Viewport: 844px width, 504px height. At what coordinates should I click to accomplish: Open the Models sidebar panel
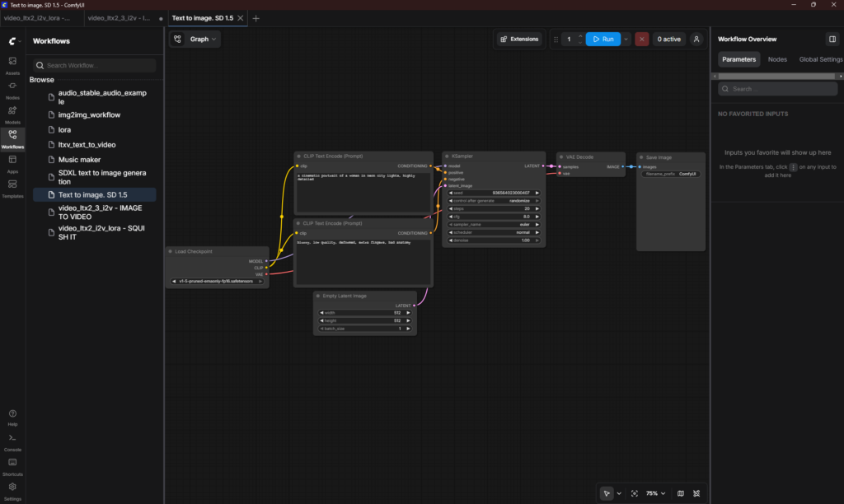(x=12, y=114)
